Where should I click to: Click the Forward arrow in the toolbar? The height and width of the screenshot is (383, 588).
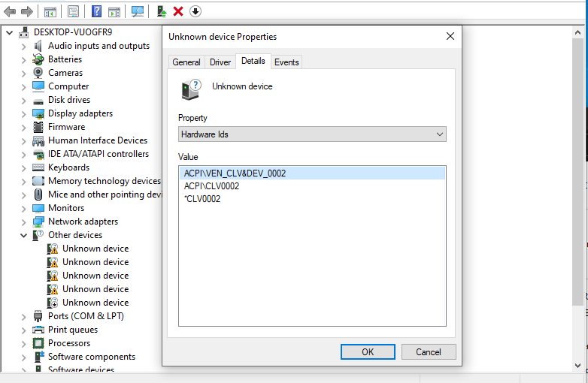click(x=26, y=11)
